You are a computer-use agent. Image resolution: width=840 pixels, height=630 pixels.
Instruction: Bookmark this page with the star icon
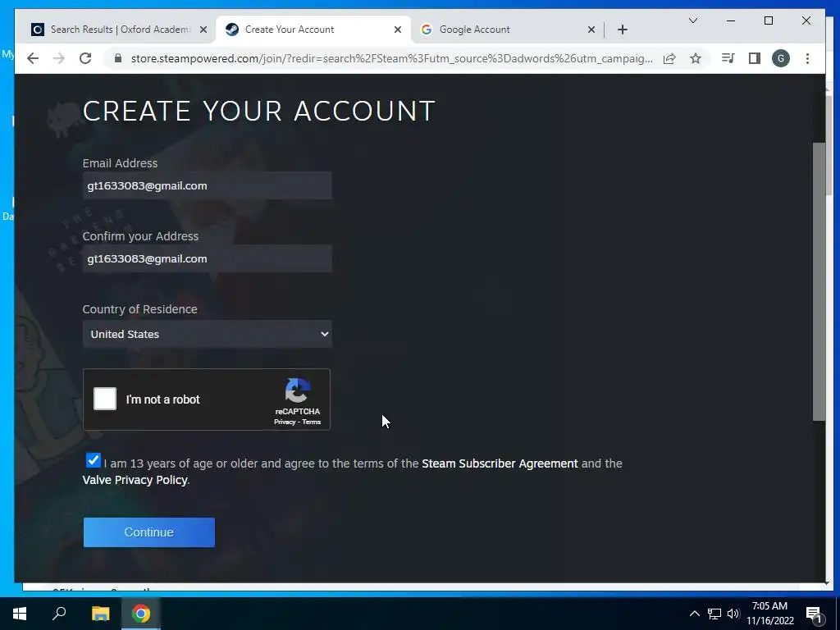[696, 58]
